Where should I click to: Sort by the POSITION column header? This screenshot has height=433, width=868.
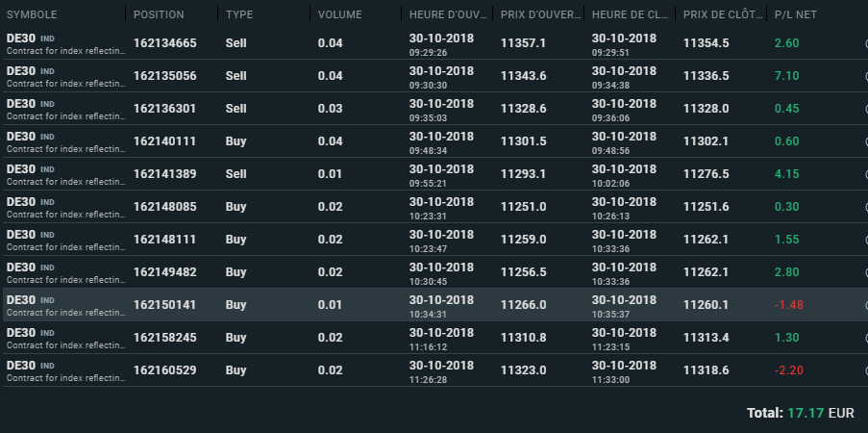pos(159,15)
